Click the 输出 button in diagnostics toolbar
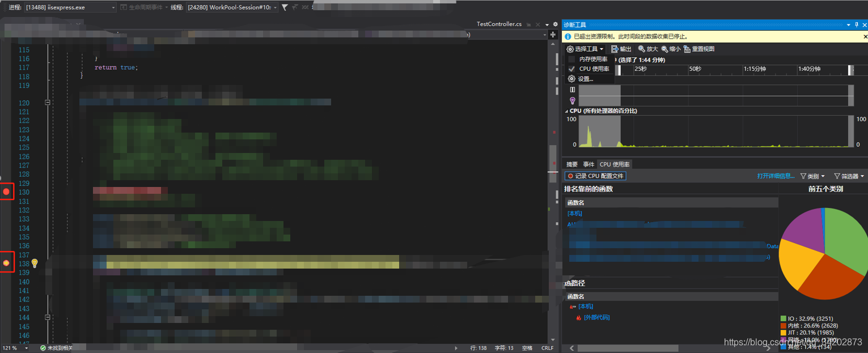The height and width of the screenshot is (353, 868). 621,49
